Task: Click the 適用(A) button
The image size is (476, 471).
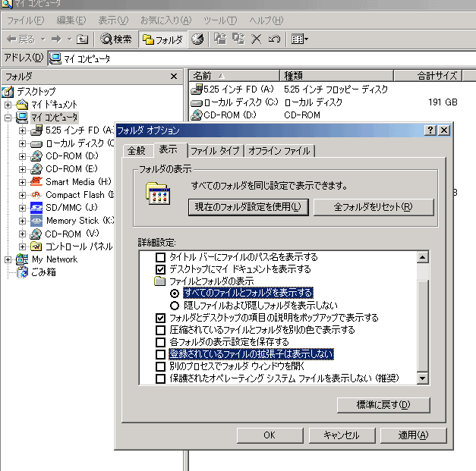Action: [413, 435]
